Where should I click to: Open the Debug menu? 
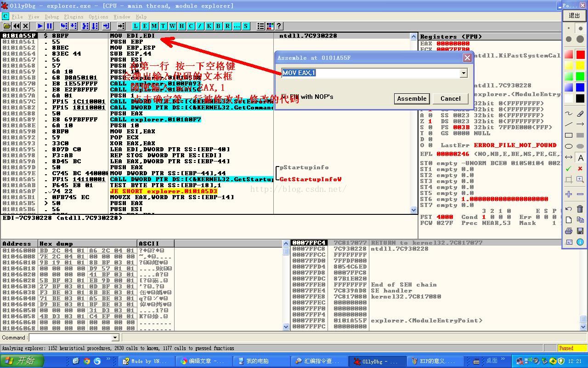click(51, 17)
